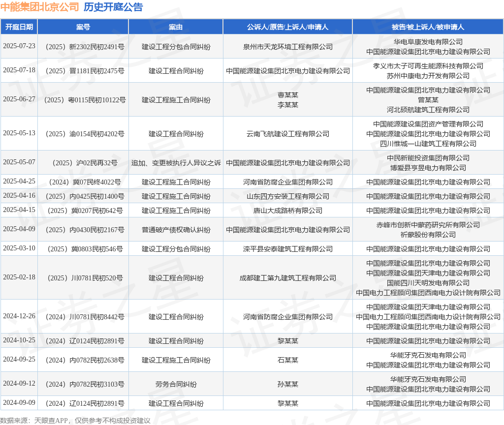Click plaintiff 孙某某
Image resolution: width=504 pixels, height=425 pixels.
pos(287,384)
